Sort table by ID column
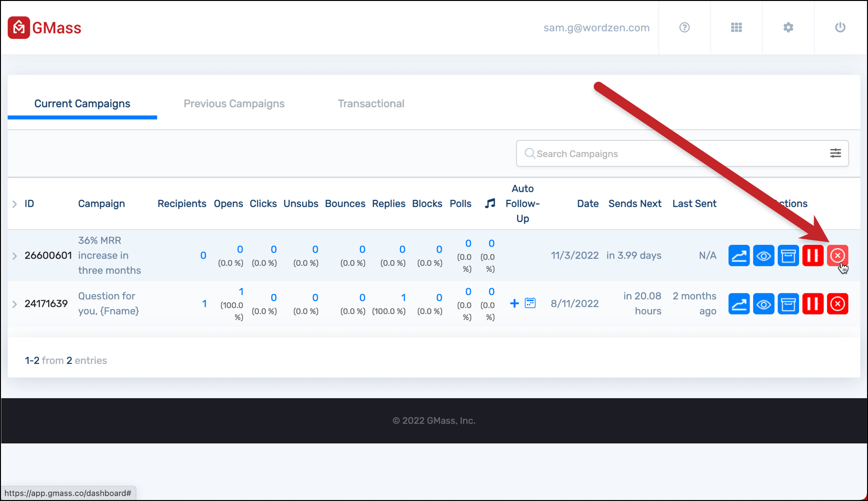868x501 pixels. coord(29,203)
